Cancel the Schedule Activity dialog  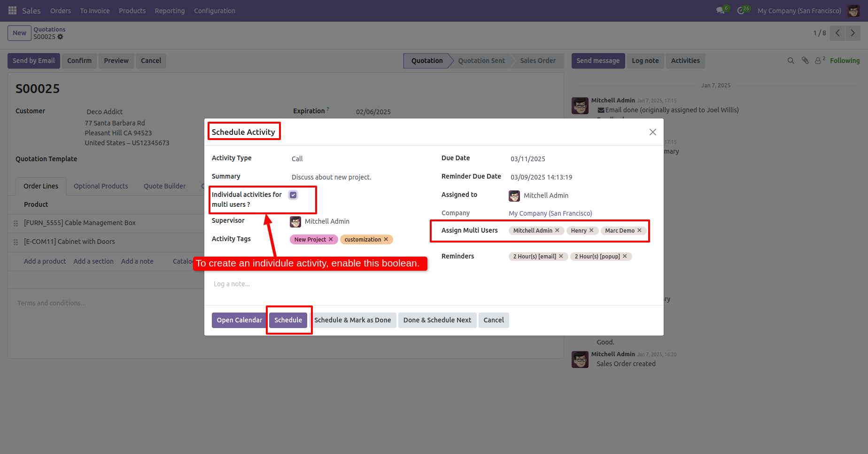(494, 320)
